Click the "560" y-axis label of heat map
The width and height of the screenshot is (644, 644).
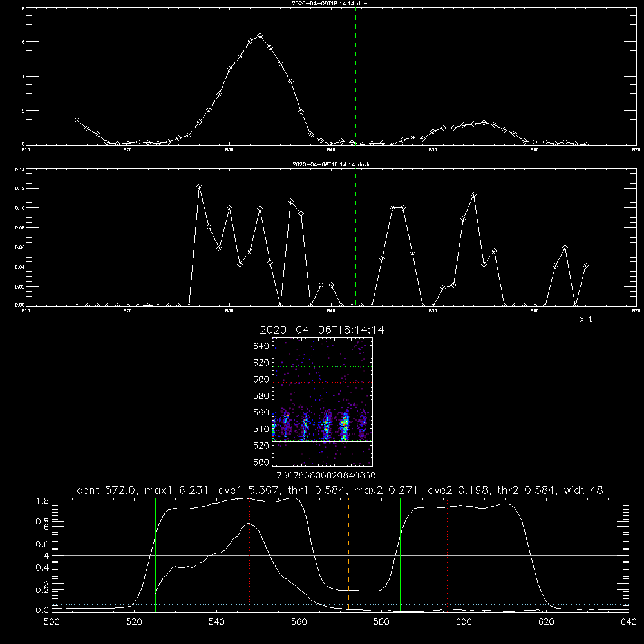click(261, 412)
